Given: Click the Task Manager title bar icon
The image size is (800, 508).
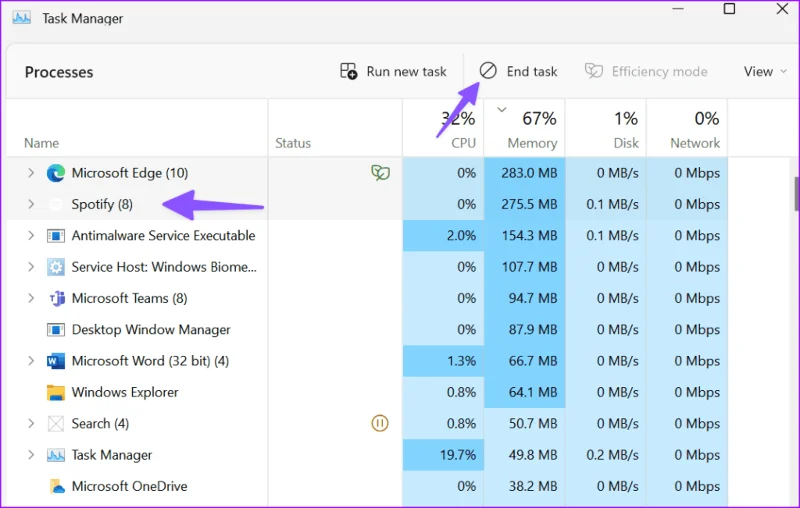Looking at the screenshot, I should pyautogui.click(x=21, y=18).
